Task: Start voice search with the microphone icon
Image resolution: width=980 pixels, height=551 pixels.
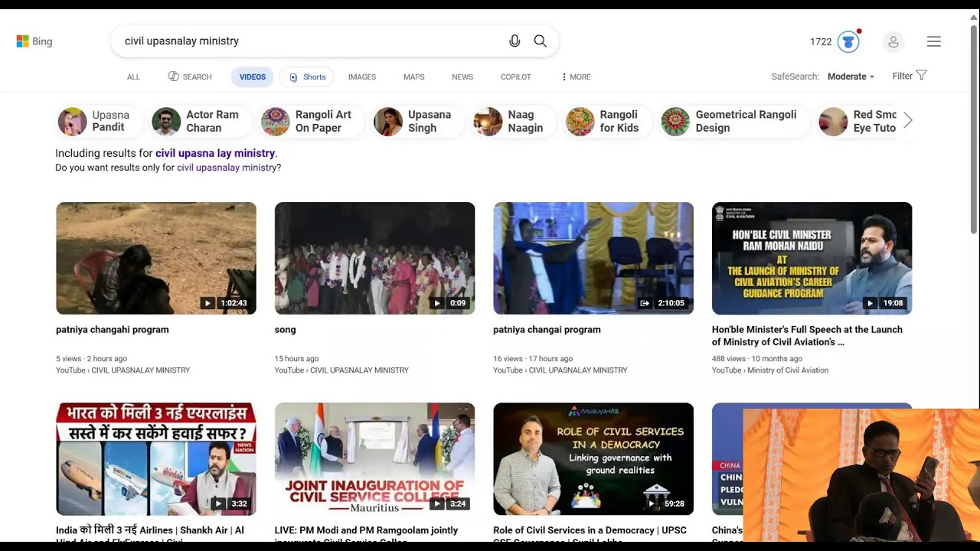Action: (x=514, y=41)
